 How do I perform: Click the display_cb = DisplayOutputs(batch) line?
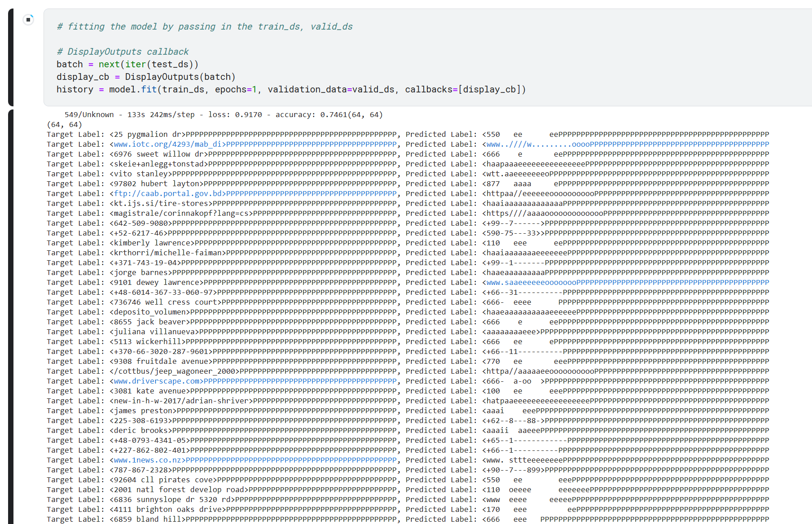tap(146, 77)
